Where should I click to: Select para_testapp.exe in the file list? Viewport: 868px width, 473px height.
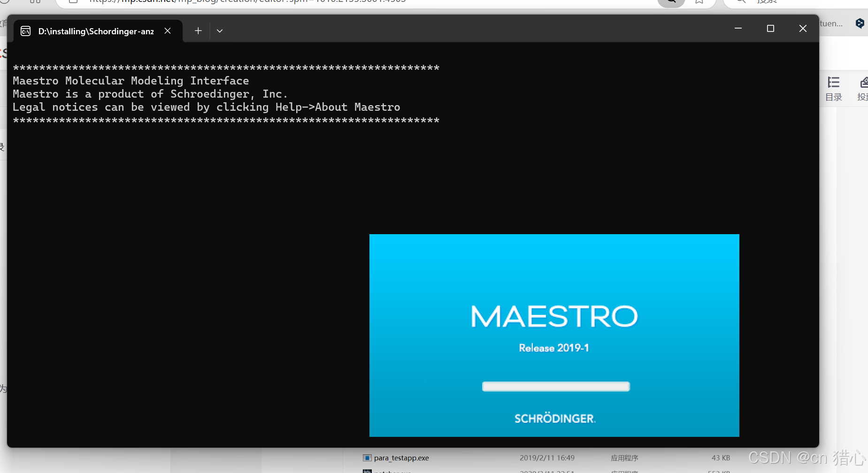tap(401, 458)
